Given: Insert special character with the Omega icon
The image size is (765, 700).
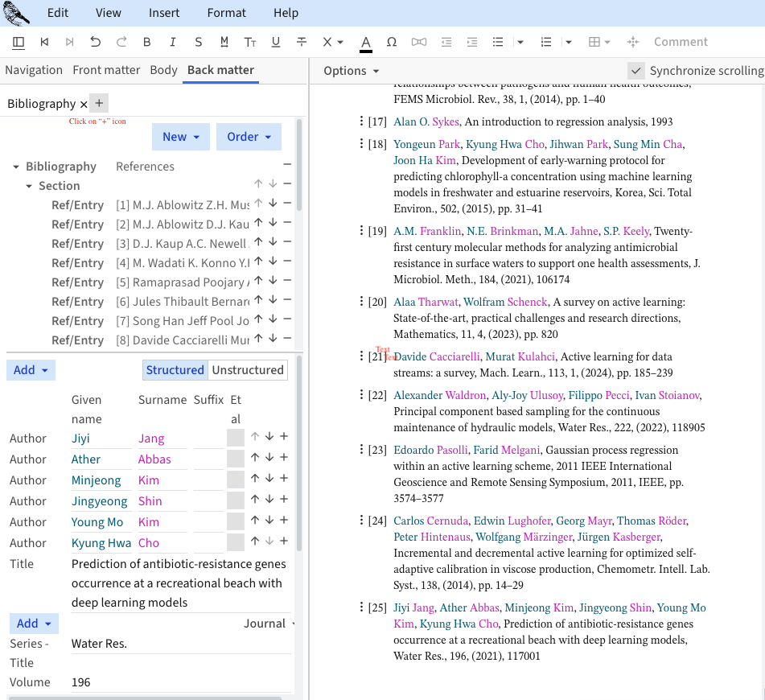Looking at the screenshot, I should (x=392, y=42).
